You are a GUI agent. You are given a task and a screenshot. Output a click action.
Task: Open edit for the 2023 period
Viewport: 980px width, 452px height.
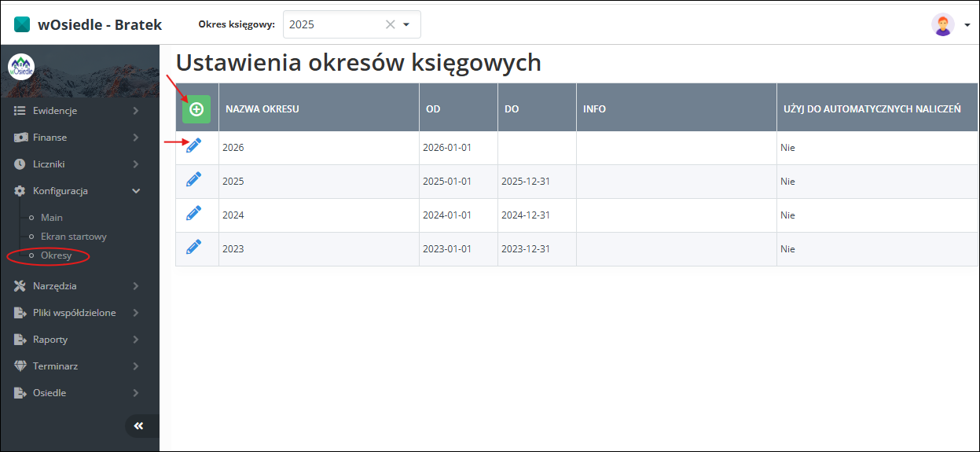tap(193, 247)
